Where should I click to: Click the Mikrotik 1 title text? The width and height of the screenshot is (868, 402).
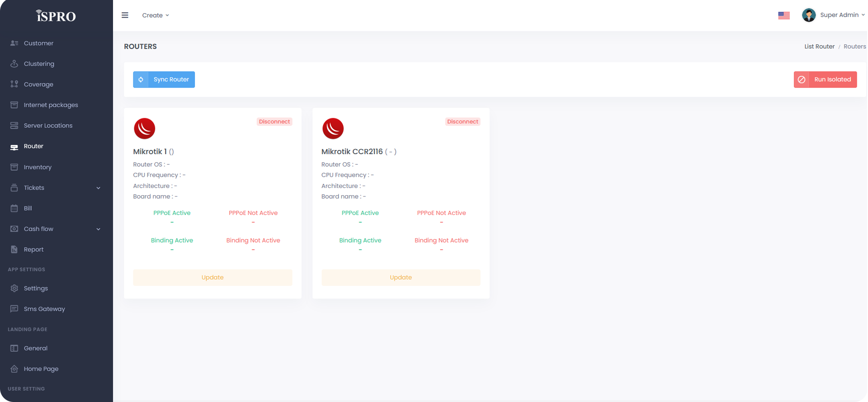point(150,152)
